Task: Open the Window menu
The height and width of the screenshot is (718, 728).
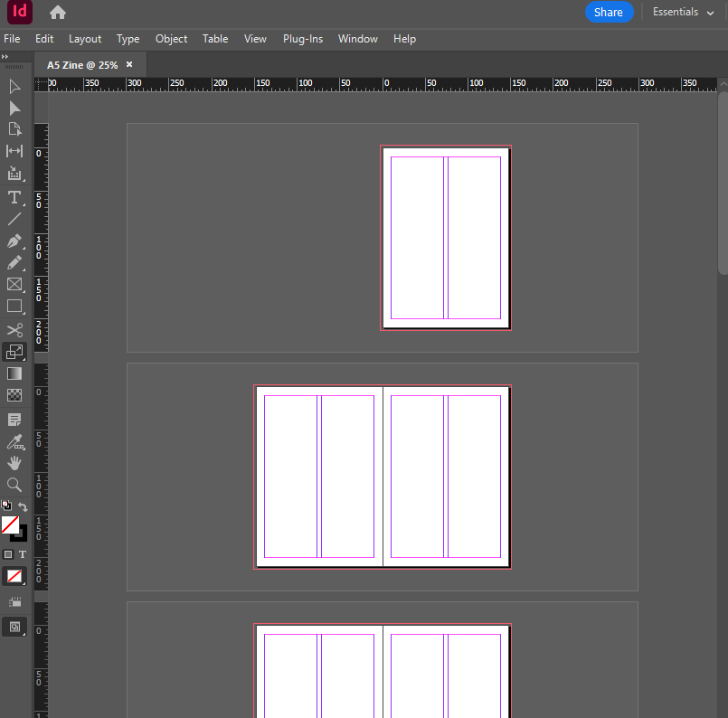Action: [x=358, y=39]
